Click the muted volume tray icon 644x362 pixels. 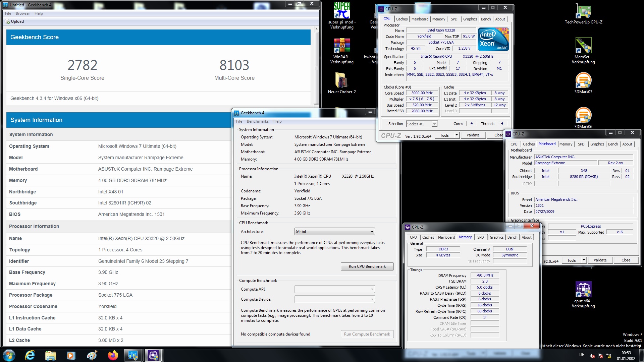(x=592, y=356)
